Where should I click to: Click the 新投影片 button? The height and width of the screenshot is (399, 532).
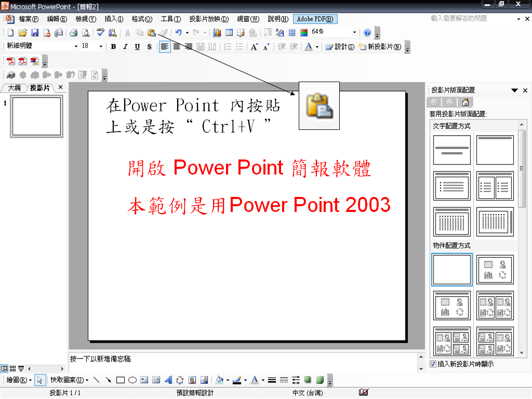click(380, 47)
